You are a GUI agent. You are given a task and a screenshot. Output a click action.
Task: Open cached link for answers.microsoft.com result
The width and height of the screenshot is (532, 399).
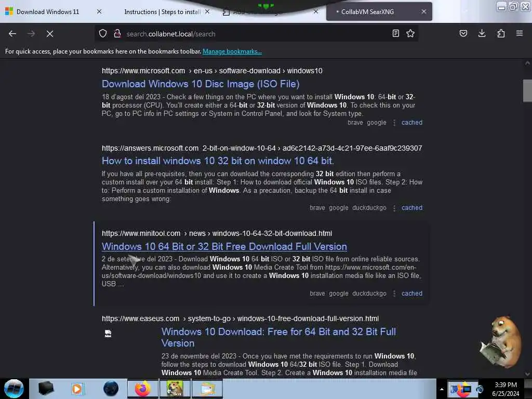tap(412, 208)
